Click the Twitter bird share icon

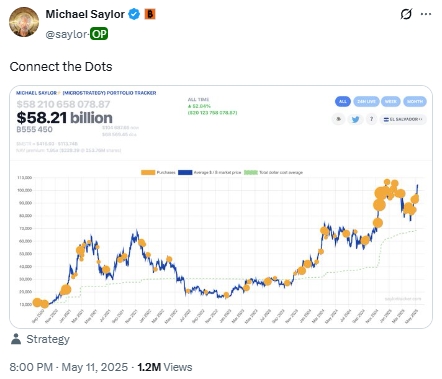[x=355, y=119]
